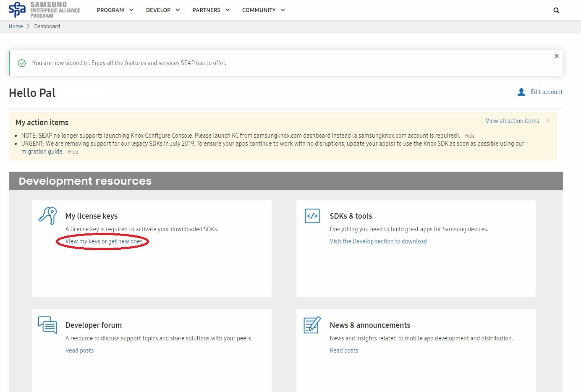Viewport: 581px width, 392px height.
Task: Go to Home breadcrumb link
Action: 16,26
